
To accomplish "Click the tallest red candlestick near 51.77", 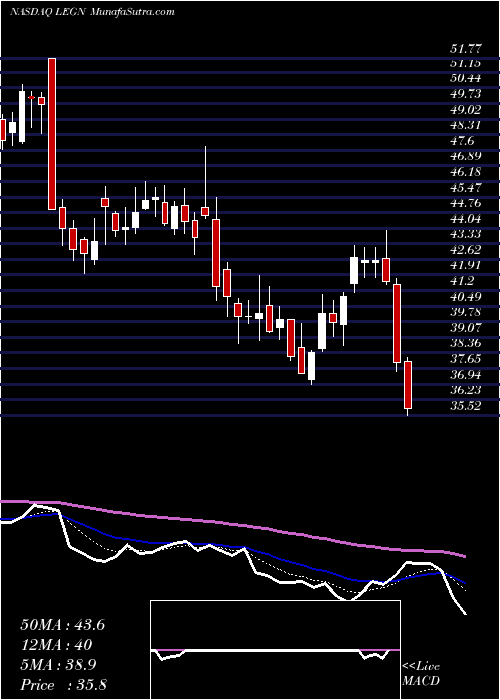I will tap(52, 134).
